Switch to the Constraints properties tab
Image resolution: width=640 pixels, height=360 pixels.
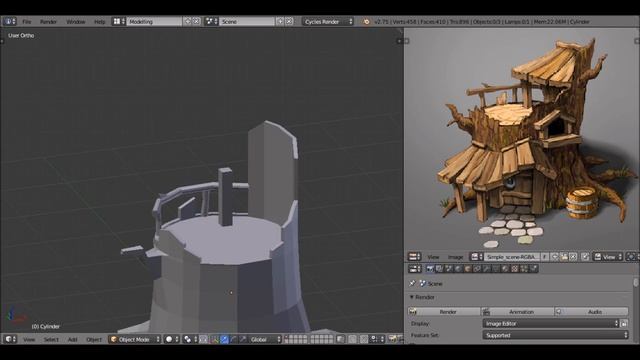477,269
